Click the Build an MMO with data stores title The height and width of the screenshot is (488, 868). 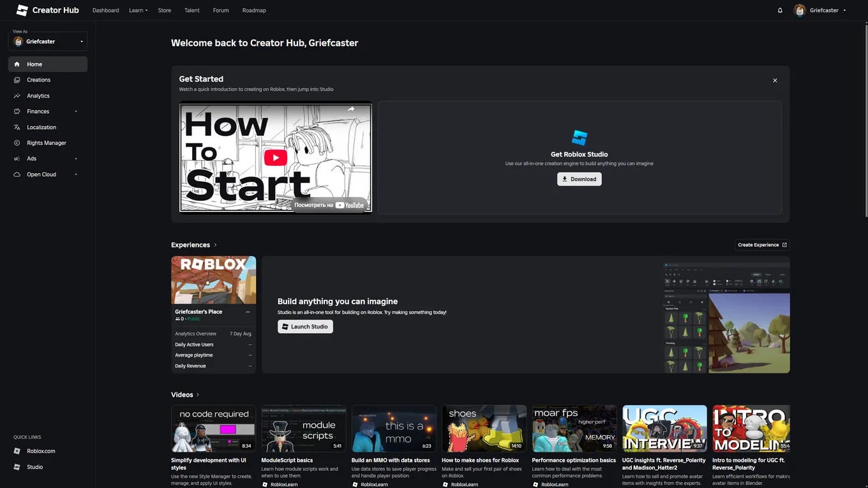tap(391, 460)
